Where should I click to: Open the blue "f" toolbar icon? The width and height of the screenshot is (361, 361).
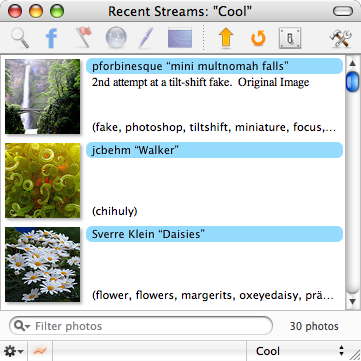click(52, 38)
